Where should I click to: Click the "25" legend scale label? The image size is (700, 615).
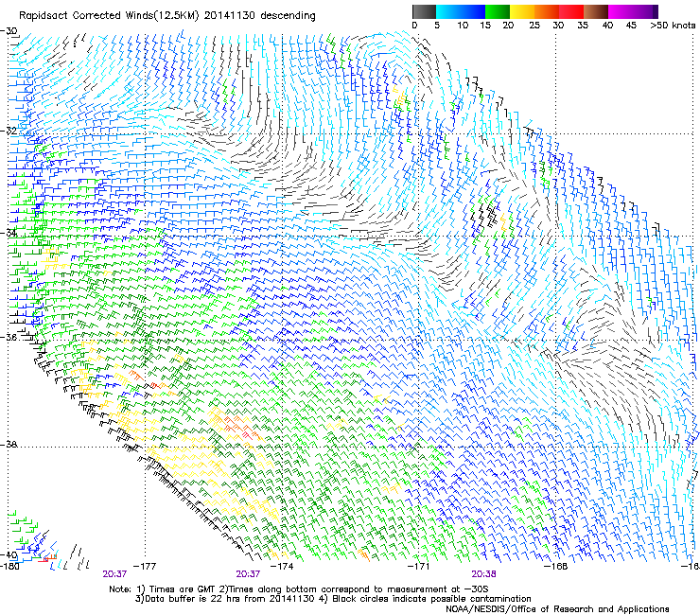534,26
